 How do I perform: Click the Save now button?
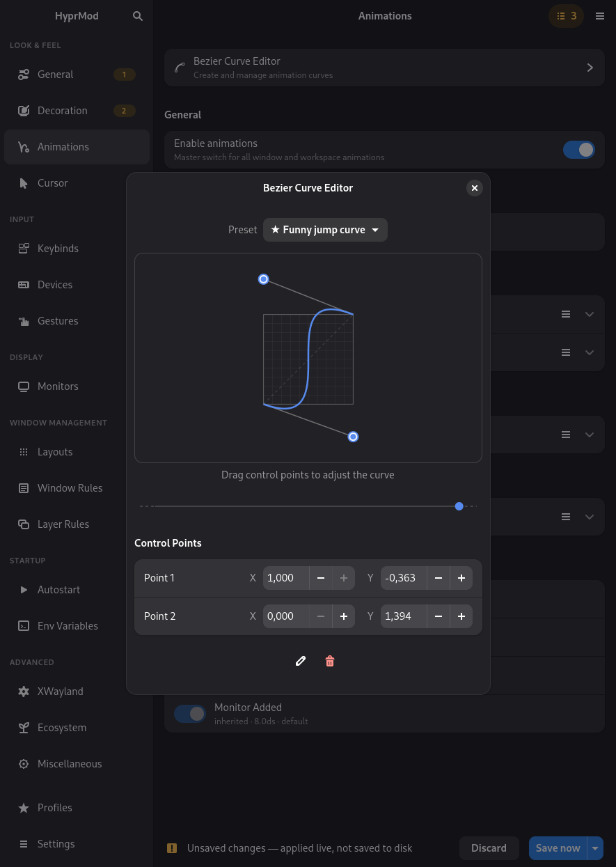(558, 848)
